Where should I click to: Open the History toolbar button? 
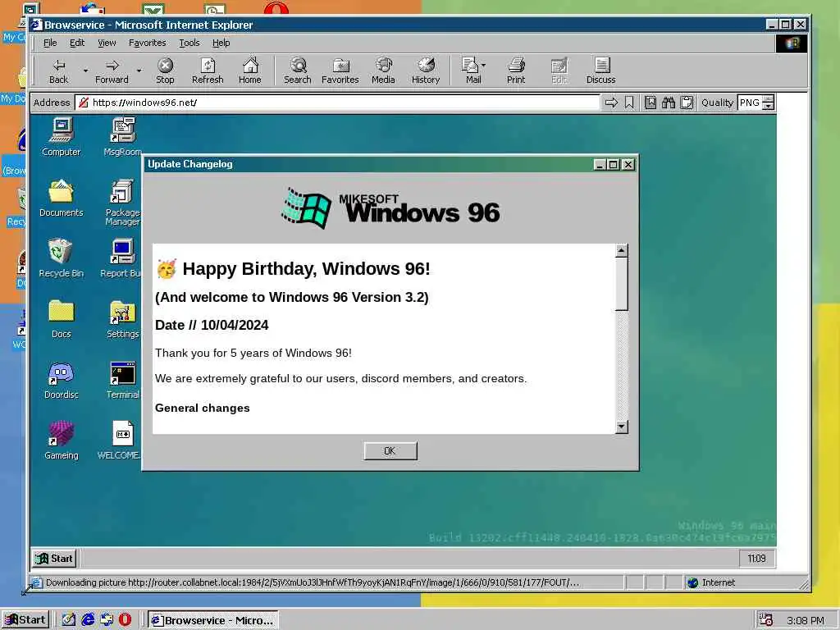(426, 71)
